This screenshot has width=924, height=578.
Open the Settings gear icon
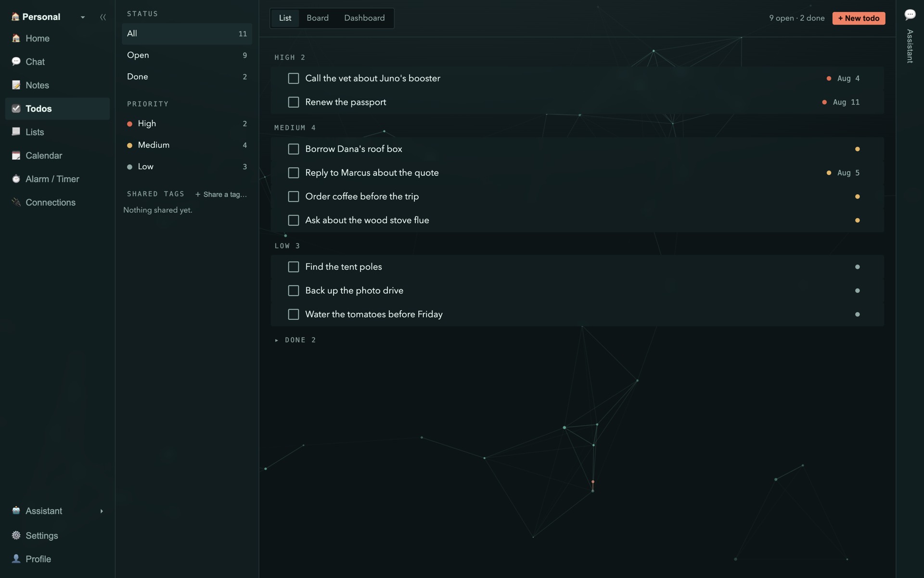[x=16, y=536]
